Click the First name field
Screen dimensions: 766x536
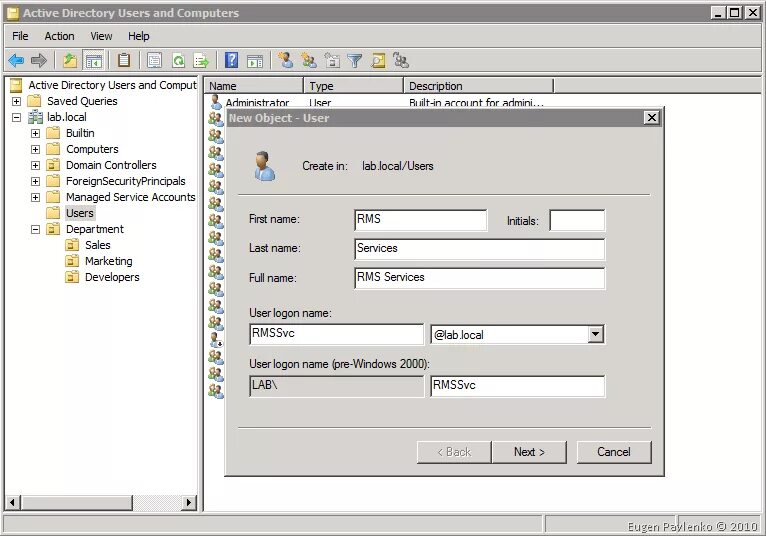(421, 220)
